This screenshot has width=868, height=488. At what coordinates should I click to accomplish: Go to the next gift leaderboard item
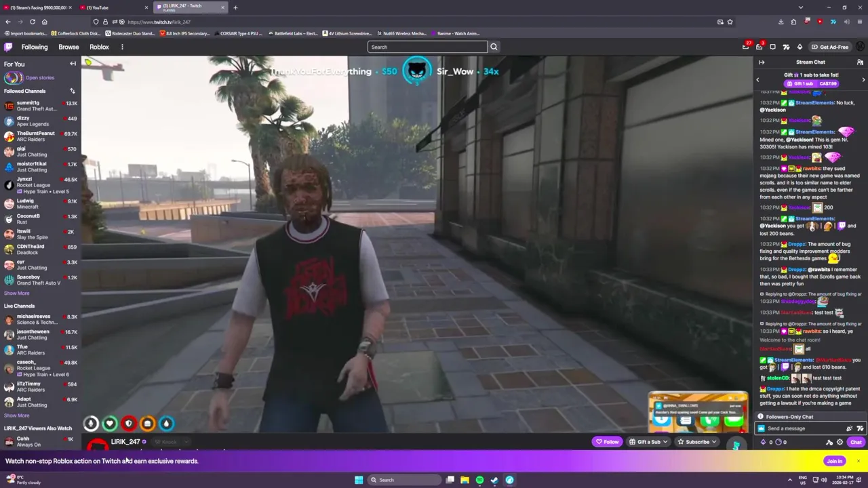click(x=863, y=80)
